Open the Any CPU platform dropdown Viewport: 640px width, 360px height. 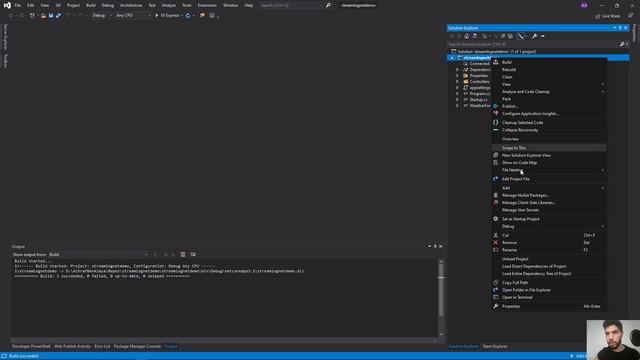coord(133,16)
